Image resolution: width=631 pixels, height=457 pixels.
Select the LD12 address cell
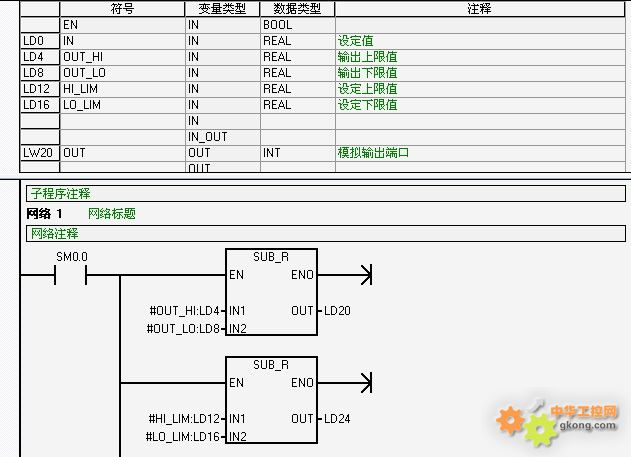click(x=39, y=89)
